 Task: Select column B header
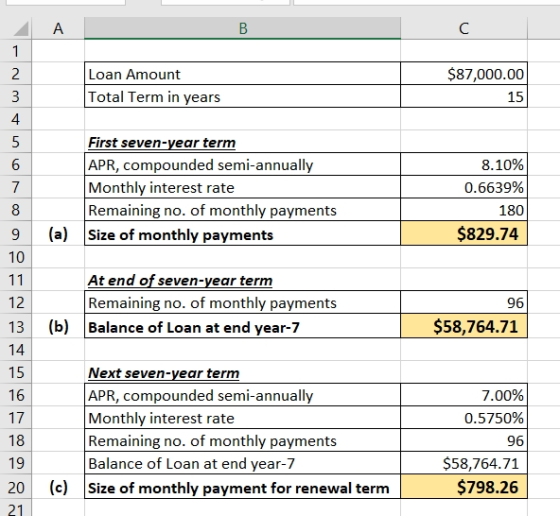[x=242, y=28]
